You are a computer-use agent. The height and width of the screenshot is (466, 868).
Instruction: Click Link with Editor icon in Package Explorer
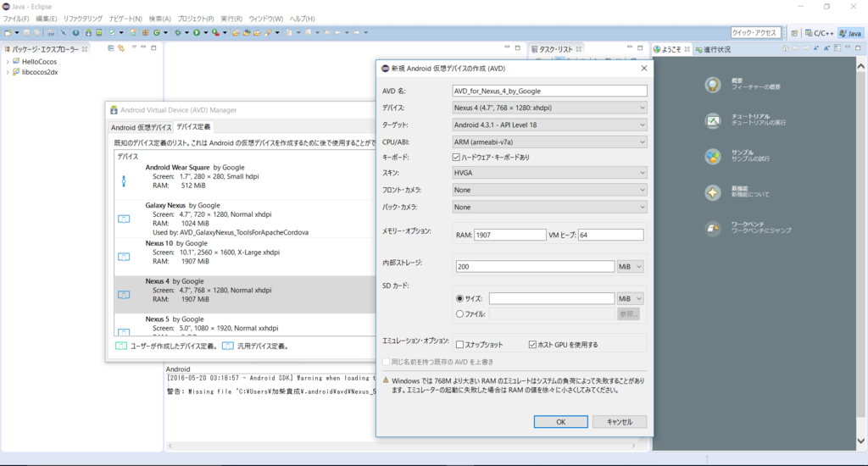pyautogui.click(x=121, y=48)
